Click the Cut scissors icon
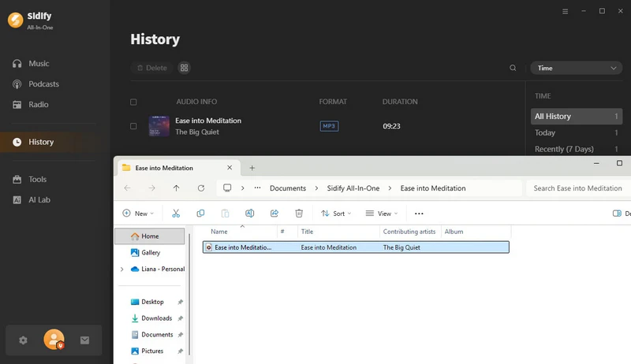This screenshot has height=364, width=631. pos(176,214)
